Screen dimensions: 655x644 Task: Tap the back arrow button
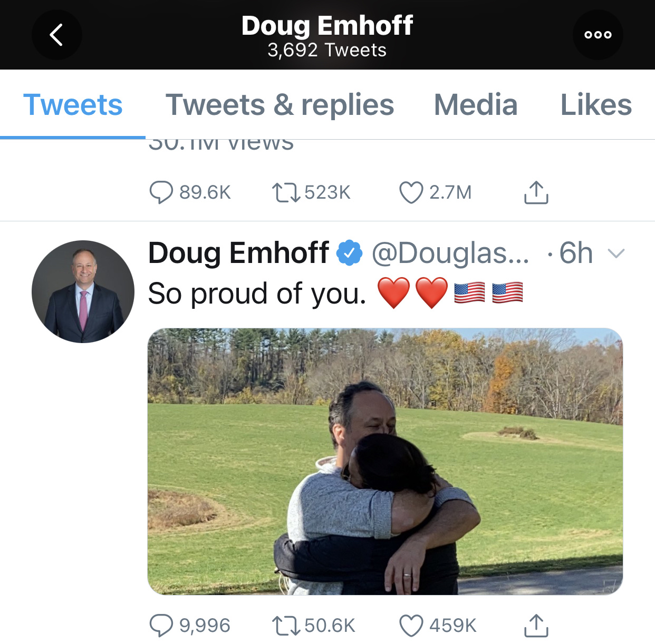pyautogui.click(x=56, y=35)
